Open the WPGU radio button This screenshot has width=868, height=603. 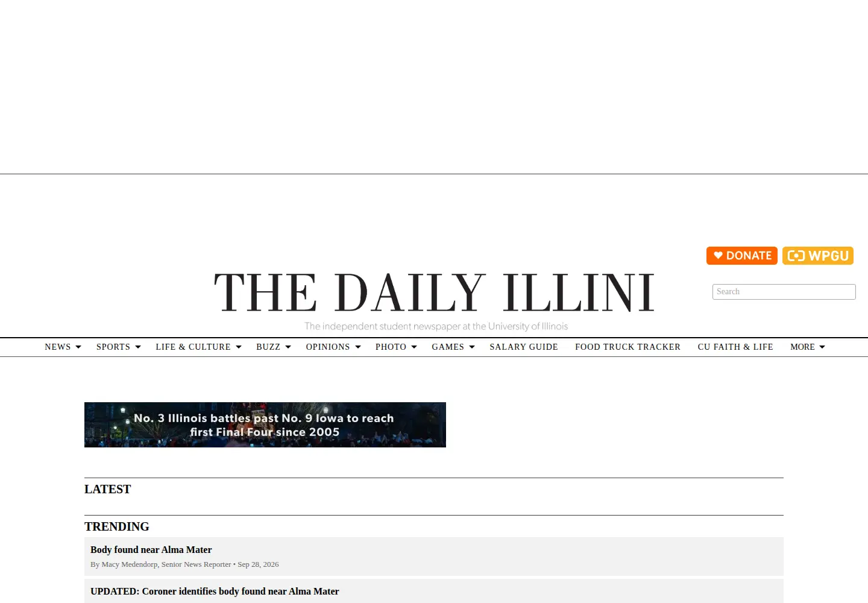click(x=818, y=256)
